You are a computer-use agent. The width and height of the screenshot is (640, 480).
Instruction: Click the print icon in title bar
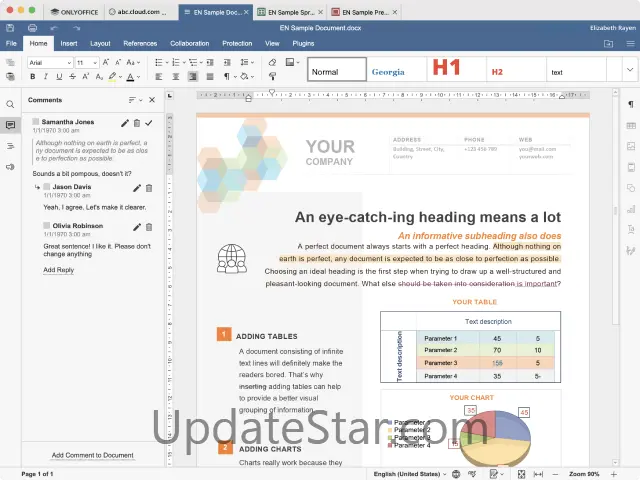[33, 28]
